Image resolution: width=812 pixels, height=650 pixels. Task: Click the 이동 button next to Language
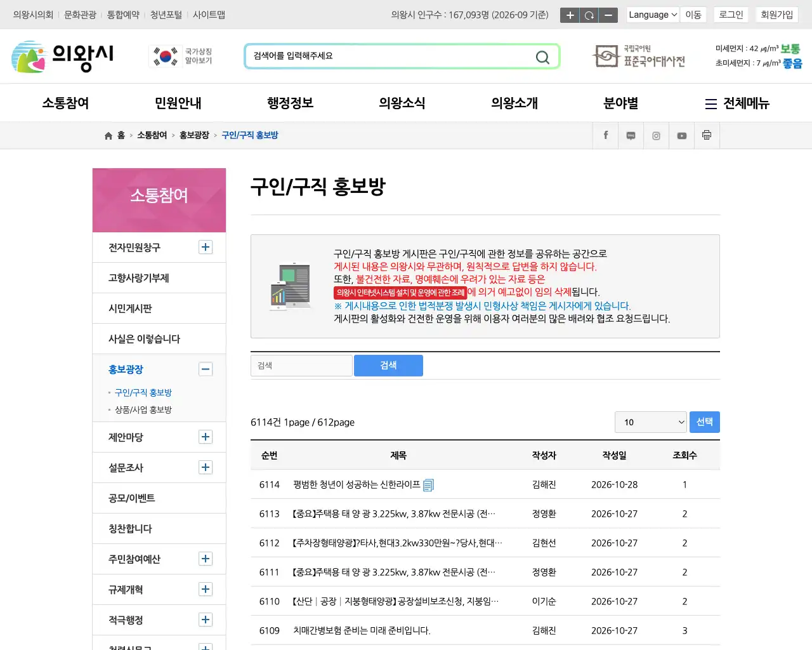[x=693, y=15]
